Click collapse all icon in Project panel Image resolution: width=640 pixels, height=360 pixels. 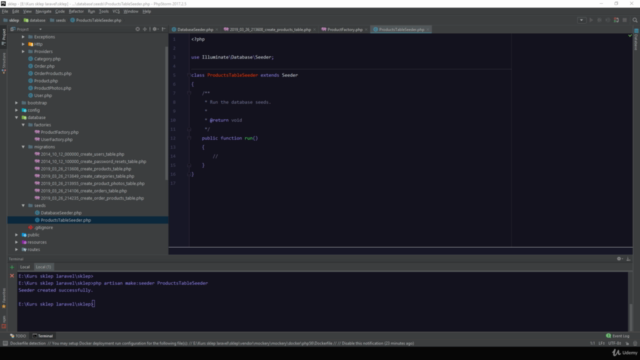(x=145, y=29)
